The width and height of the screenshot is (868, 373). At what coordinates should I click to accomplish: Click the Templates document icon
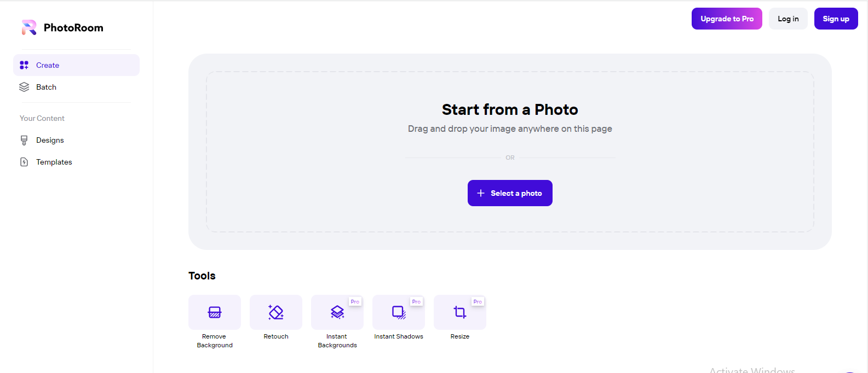tap(24, 162)
